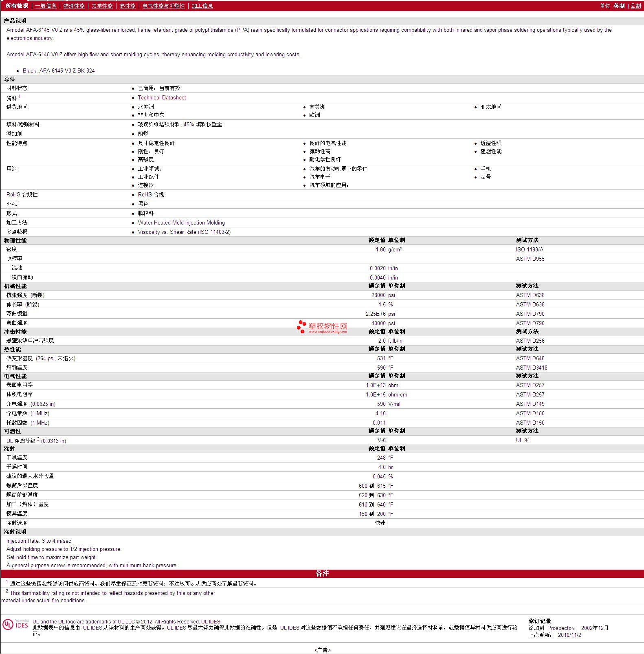
Task: Click the 0.0020 flow shrinkage value
Action: point(378,269)
